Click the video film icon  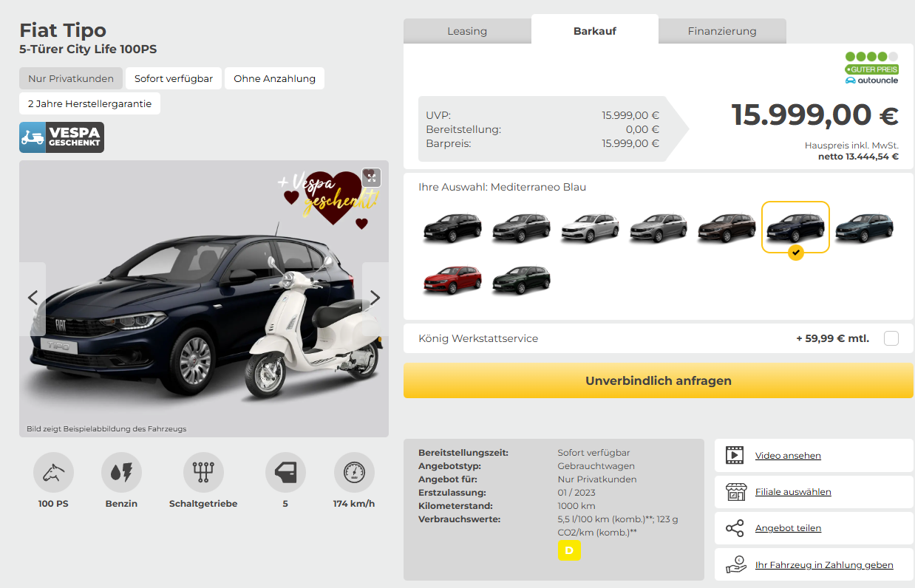pyautogui.click(x=735, y=456)
